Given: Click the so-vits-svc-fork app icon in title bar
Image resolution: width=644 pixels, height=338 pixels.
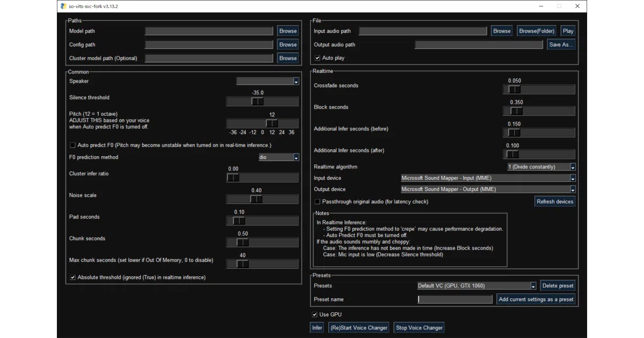Looking at the screenshot, I should coord(64,6).
